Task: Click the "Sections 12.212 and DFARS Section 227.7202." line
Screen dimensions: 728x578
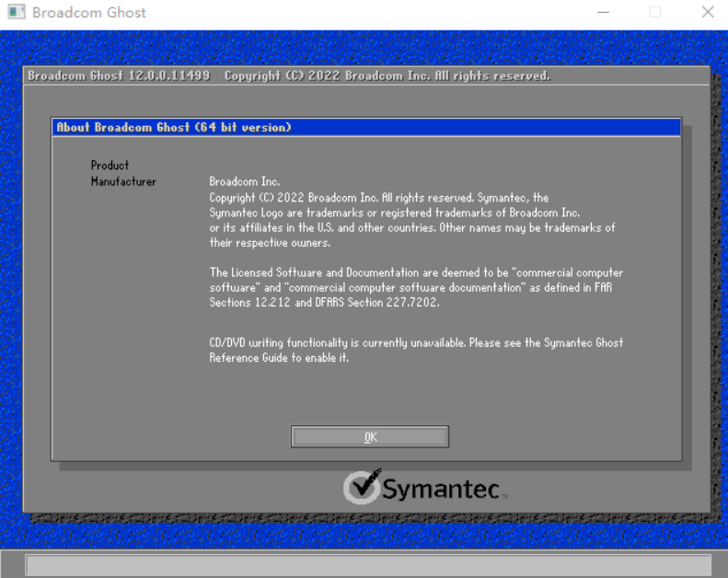Action: [324, 302]
